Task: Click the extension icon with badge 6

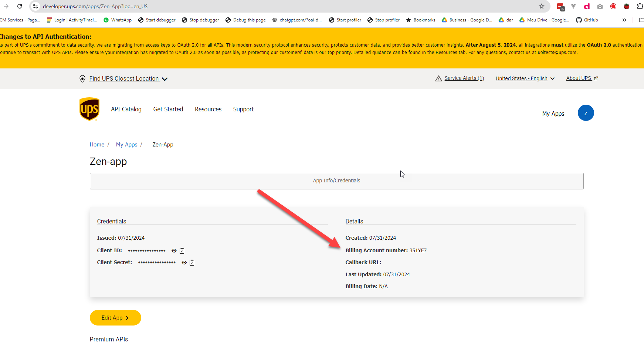Action: pyautogui.click(x=561, y=7)
